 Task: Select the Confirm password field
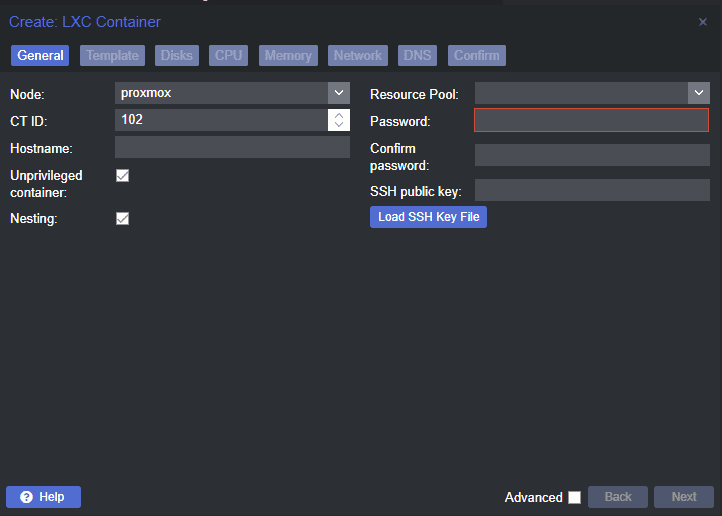(x=591, y=155)
